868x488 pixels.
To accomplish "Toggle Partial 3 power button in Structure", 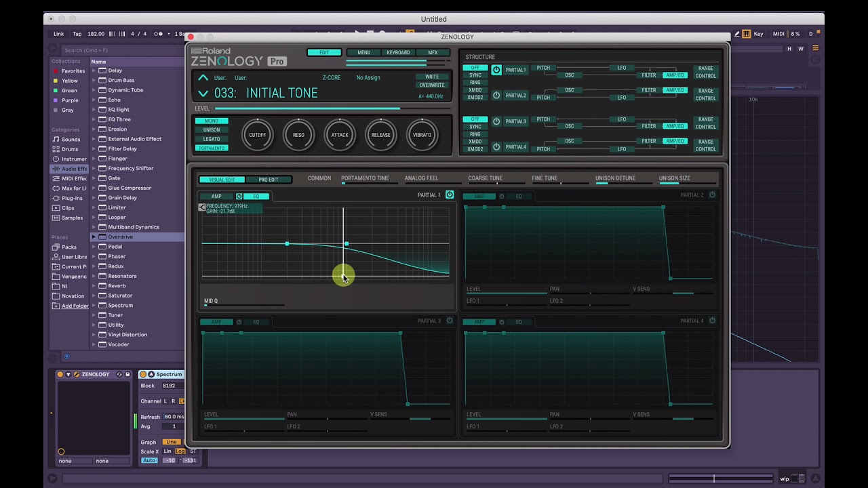I will pyautogui.click(x=496, y=121).
